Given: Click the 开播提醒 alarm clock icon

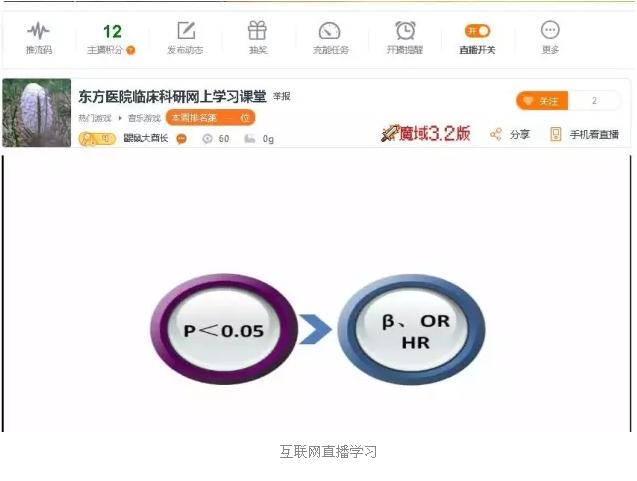Looking at the screenshot, I should (405, 30).
